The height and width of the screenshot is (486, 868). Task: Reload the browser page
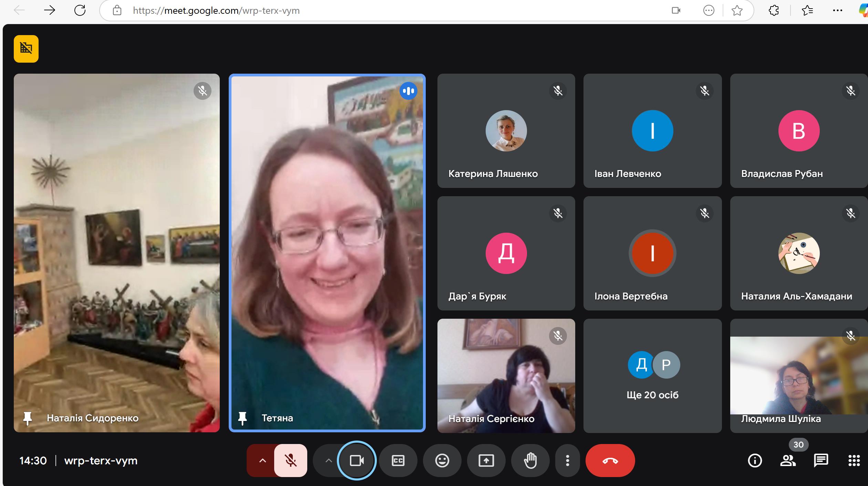tap(80, 10)
